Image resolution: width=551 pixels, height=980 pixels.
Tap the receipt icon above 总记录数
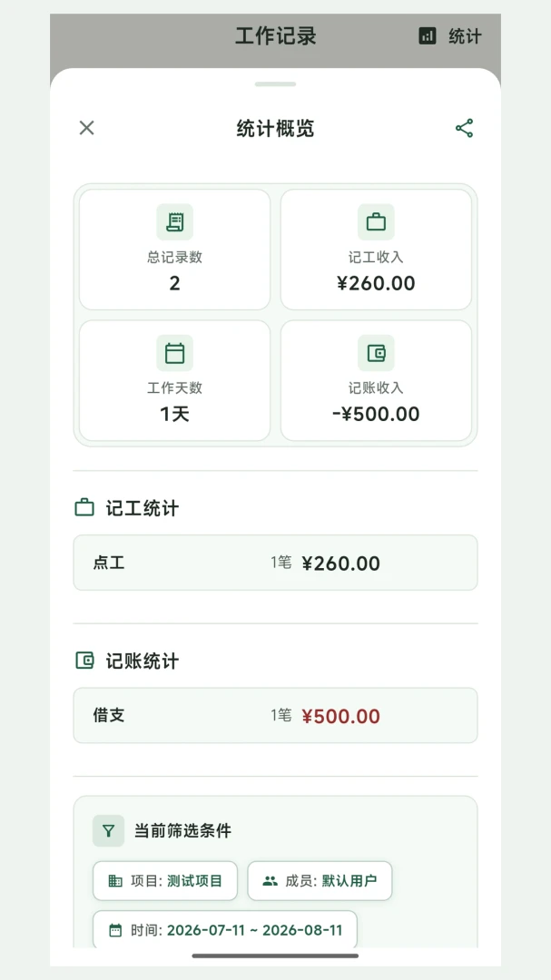[174, 222]
